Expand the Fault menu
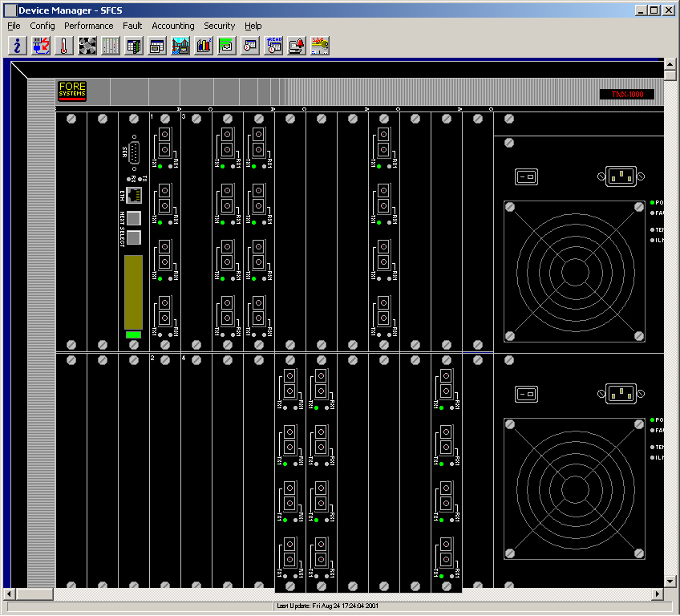 [x=132, y=26]
